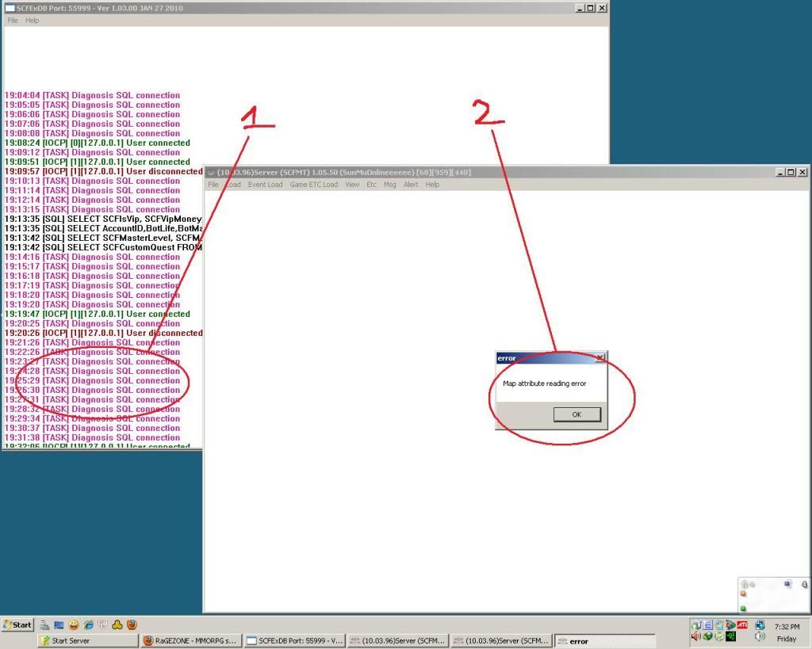812x649 pixels.
Task: Click the quick launch icon after Internet Explorer
Action: tap(102, 624)
